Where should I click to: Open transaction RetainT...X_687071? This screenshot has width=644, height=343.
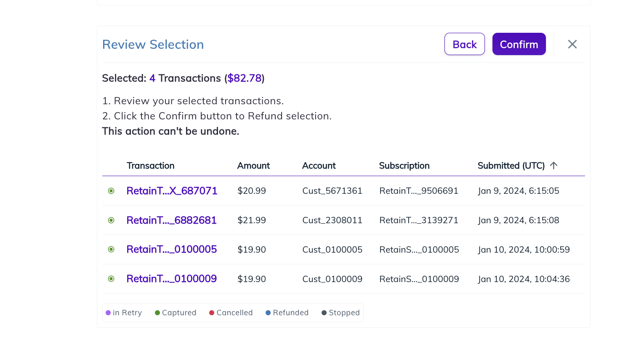(172, 191)
